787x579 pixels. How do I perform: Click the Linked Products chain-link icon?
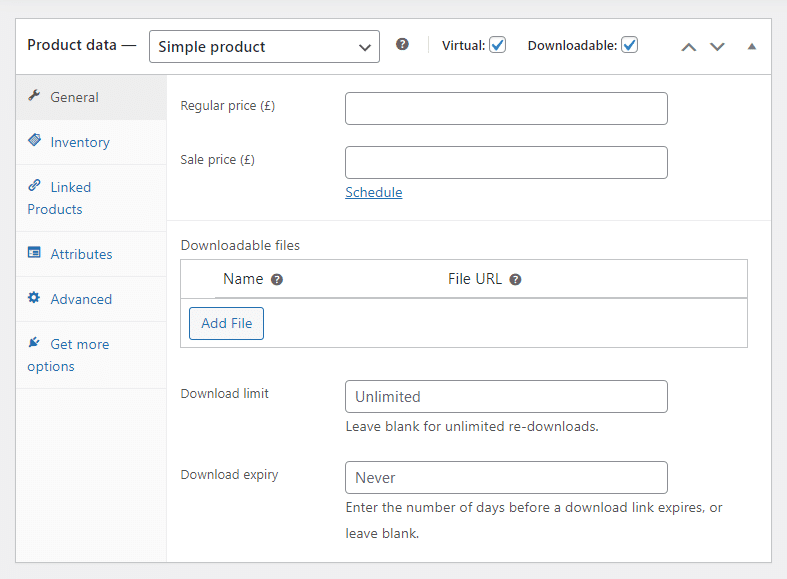(x=34, y=185)
